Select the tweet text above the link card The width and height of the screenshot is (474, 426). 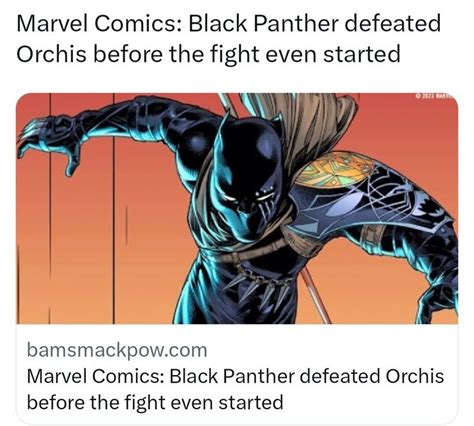229,39
